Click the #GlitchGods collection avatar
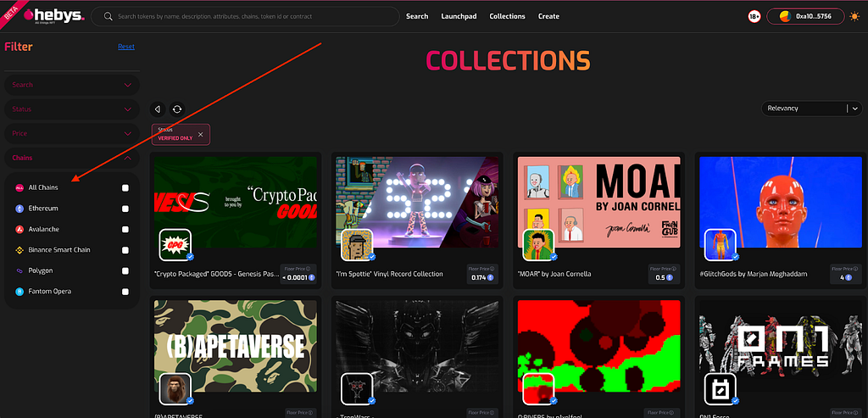This screenshot has width=868, height=418. click(x=721, y=245)
